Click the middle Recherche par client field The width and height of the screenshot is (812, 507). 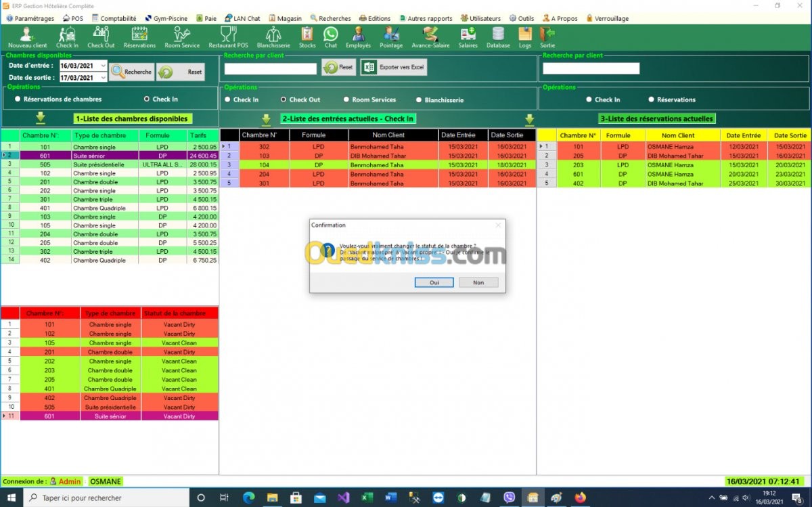pos(271,68)
